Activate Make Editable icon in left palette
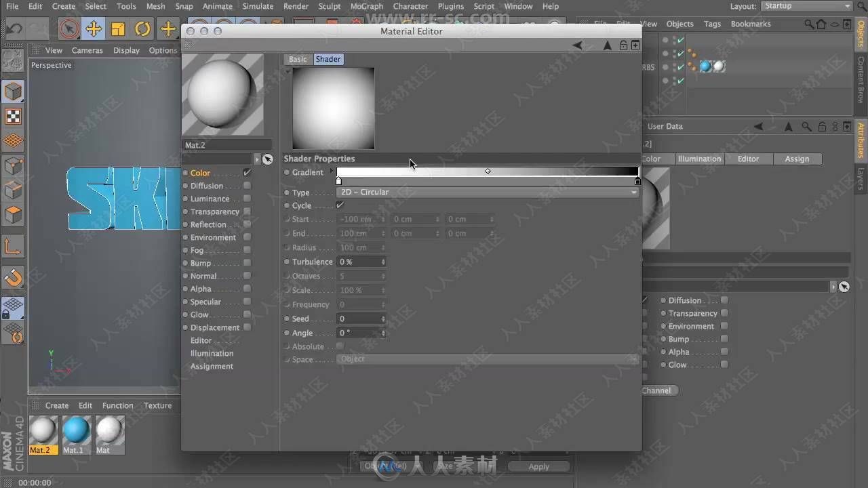Viewport: 868px width, 488px height. point(13,60)
